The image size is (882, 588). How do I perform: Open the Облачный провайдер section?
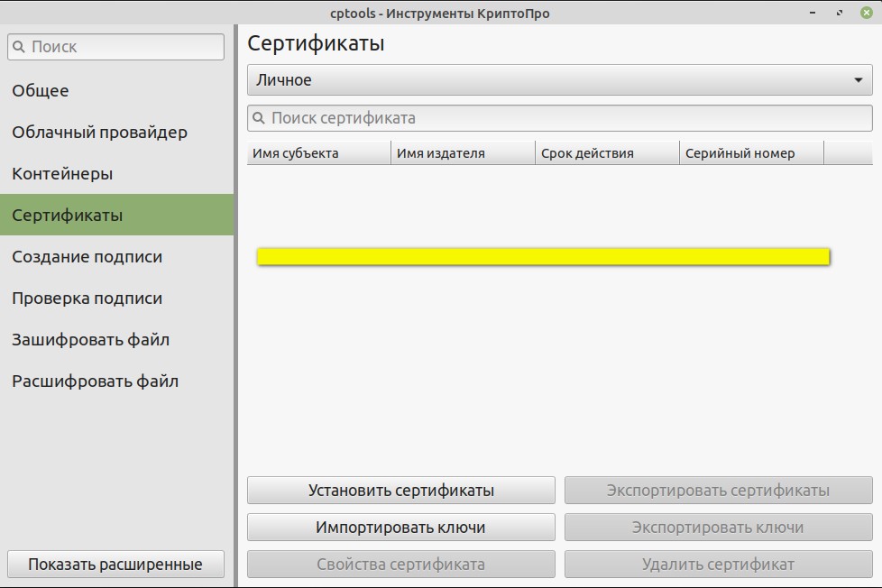(x=116, y=133)
